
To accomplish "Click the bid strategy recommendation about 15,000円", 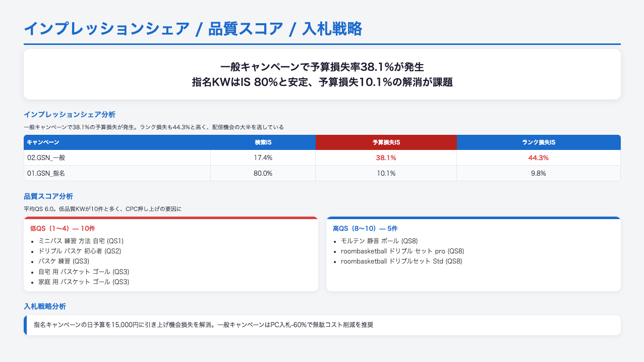I will pos(203,325).
